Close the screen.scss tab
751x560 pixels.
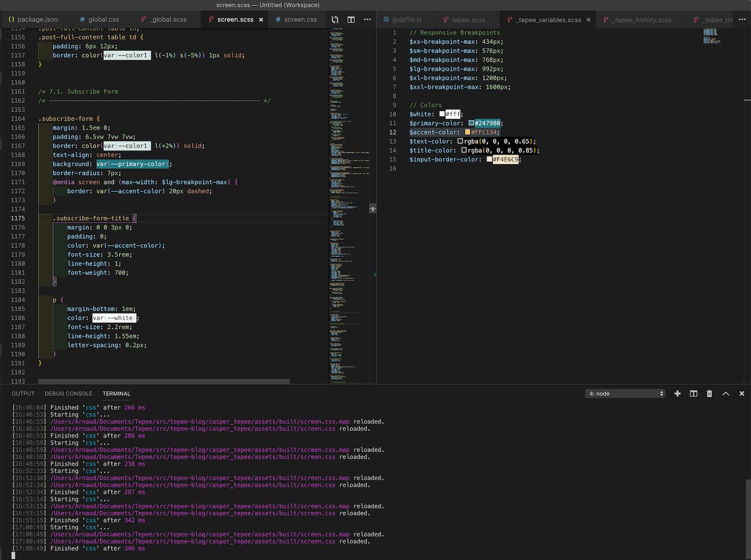pyautogui.click(x=261, y=19)
